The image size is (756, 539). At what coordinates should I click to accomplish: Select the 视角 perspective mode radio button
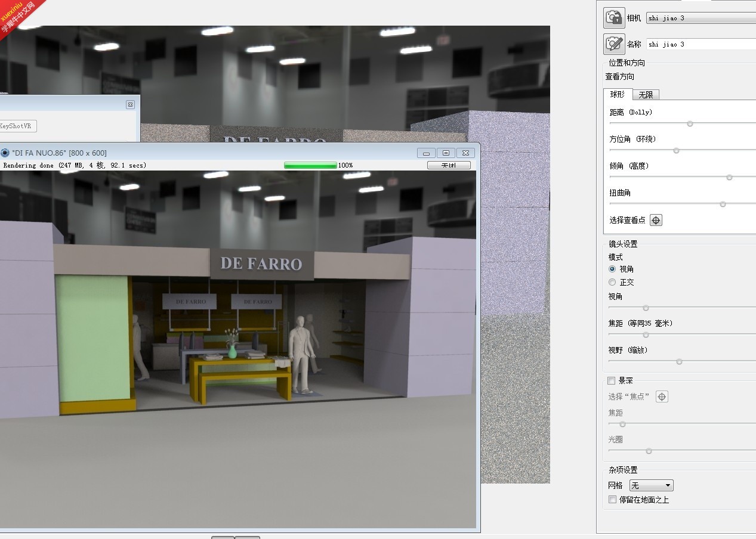(612, 269)
